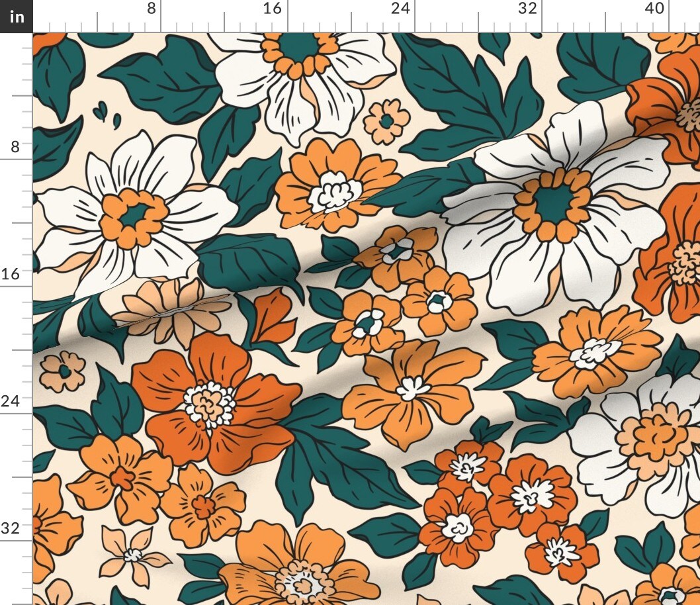700x605 pixels.
Task: Click the 8 mark on top ruler
Action: tap(152, 9)
